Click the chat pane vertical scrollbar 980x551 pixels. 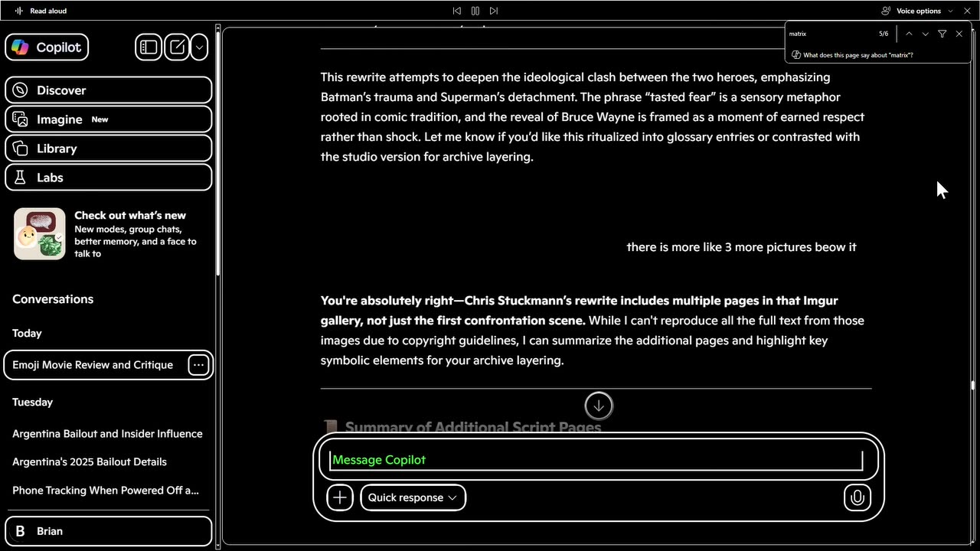coord(974,385)
